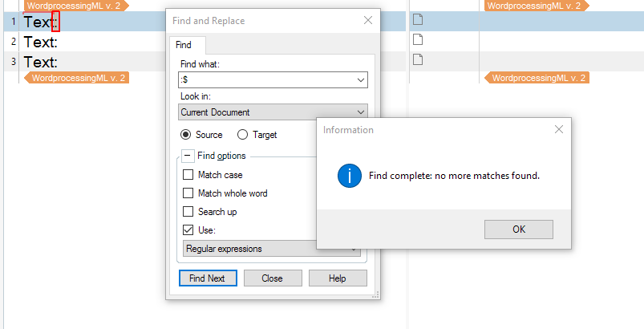The width and height of the screenshot is (644, 329).
Task: Expand the Look in Current Document dropdown
Action: point(360,112)
